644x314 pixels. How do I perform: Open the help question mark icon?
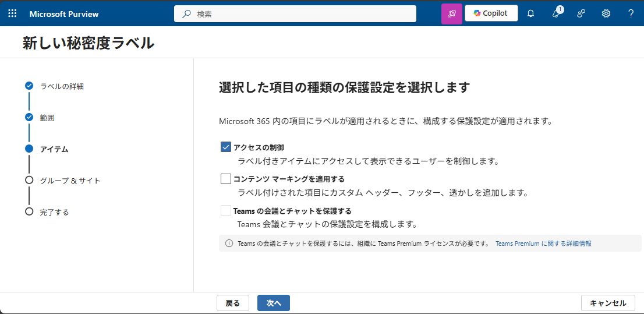[x=631, y=13]
